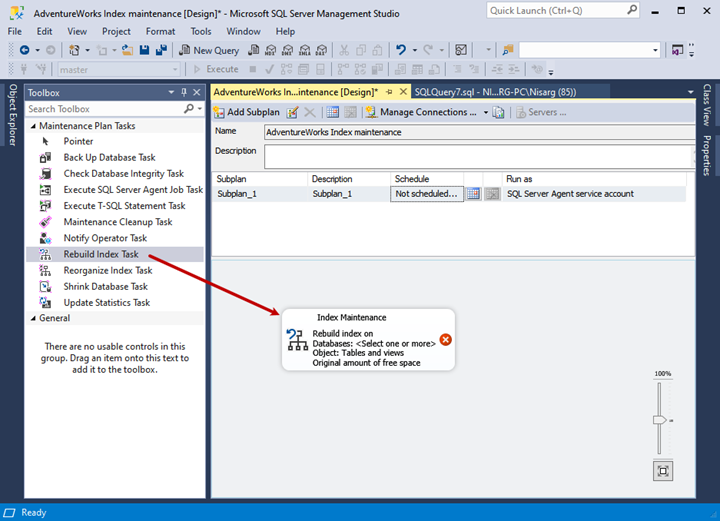Click the Rebuild Index icon inside the task box

click(297, 340)
